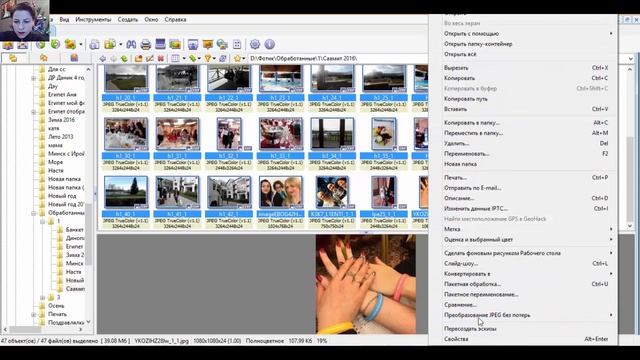640x360 pixels.
Task: Open the scanner acquire icon in toolbar
Action: [x=160, y=44]
